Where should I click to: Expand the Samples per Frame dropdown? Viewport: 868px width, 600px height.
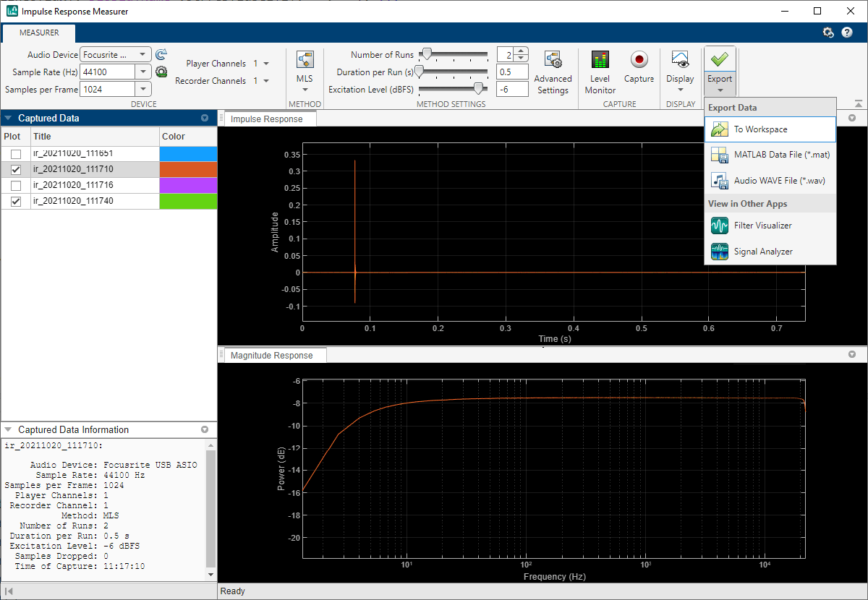(143, 89)
